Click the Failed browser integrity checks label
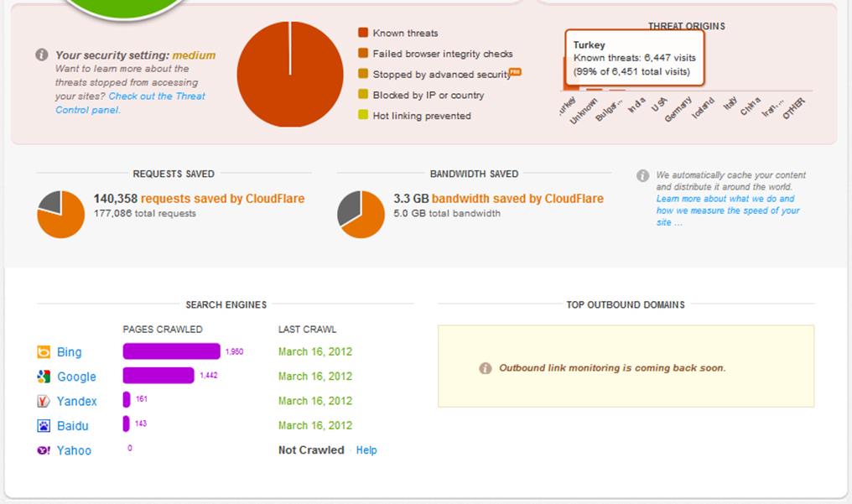Image resolution: width=852 pixels, height=504 pixels. coord(443,54)
